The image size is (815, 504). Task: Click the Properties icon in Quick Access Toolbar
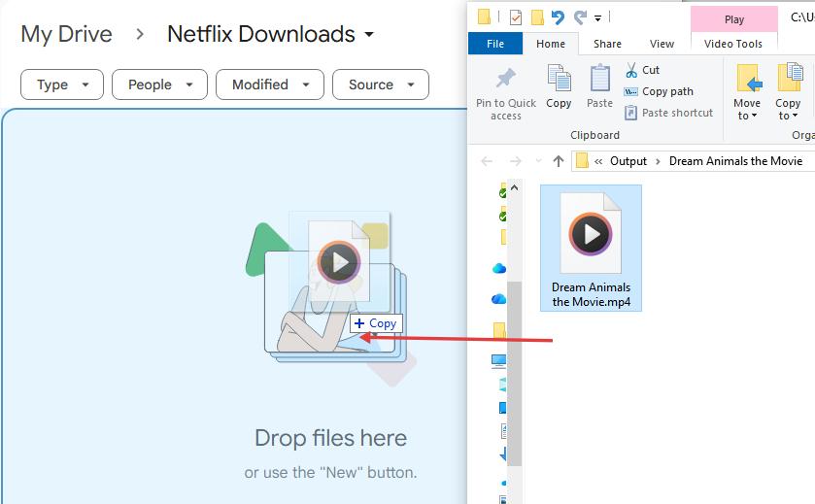pos(516,17)
